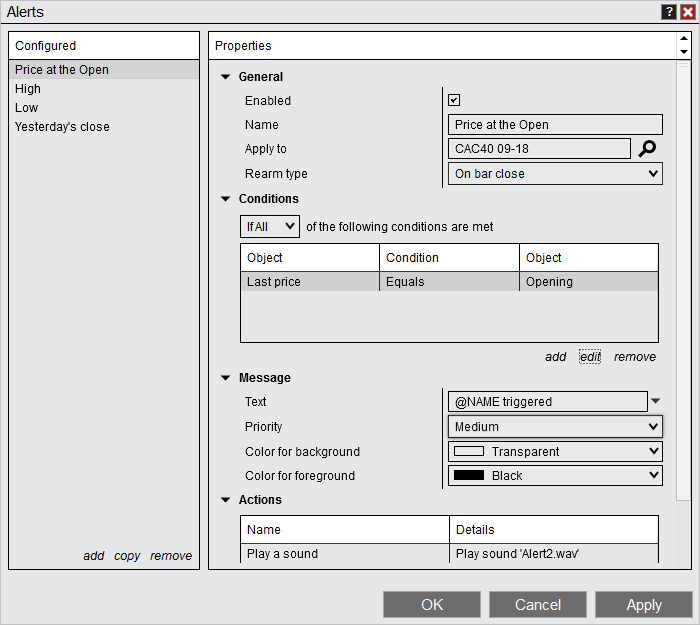Open the Color for background dropdown
This screenshot has width=700, height=625.
tap(555, 451)
